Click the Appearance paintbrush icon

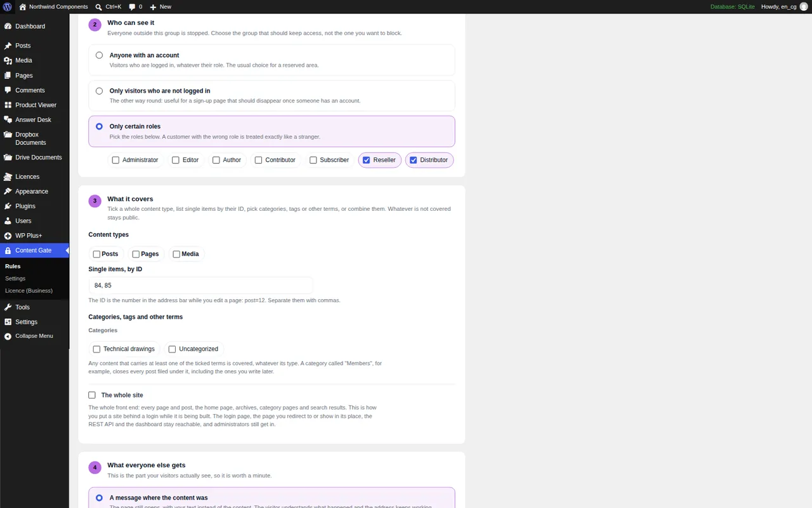pyautogui.click(x=8, y=191)
